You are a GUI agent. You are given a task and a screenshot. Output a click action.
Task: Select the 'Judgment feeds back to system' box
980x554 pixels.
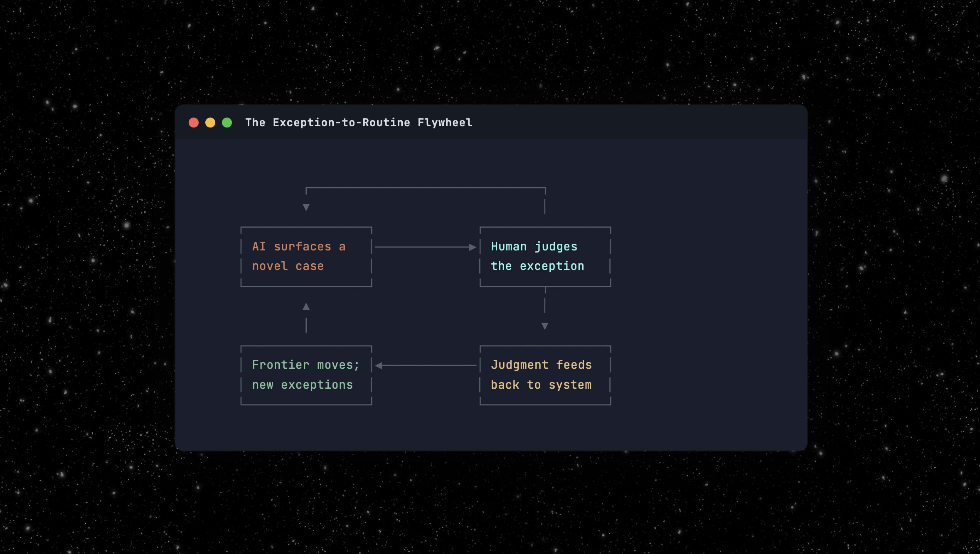(545, 375)
